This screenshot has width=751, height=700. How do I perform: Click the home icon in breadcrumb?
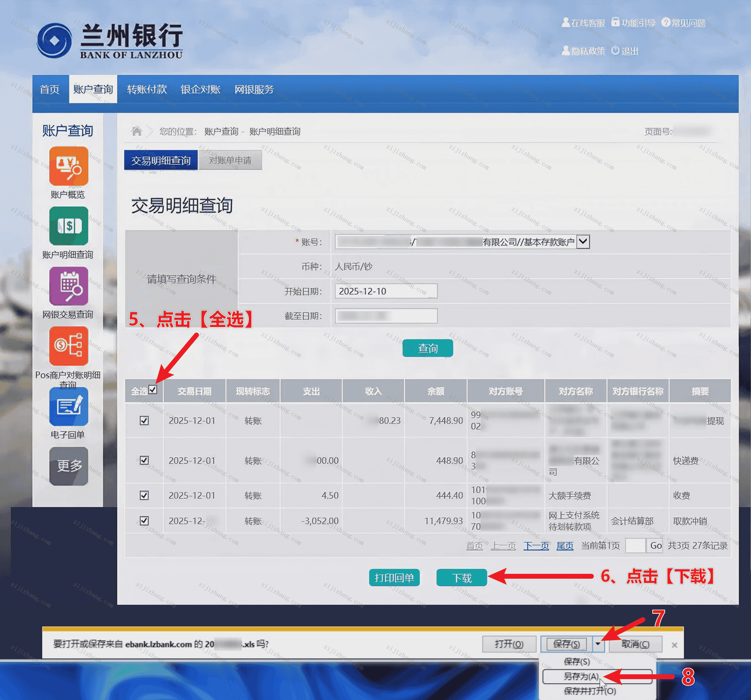tap(136, 131)
